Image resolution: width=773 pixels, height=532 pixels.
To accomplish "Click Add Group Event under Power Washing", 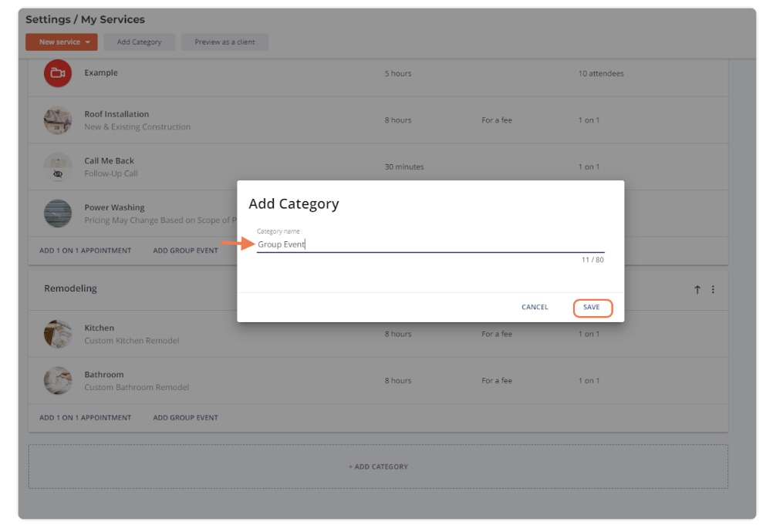I will (185, 251).
